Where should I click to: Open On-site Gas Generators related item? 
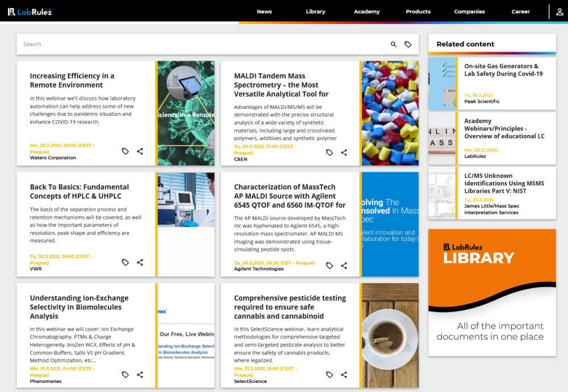503,70
